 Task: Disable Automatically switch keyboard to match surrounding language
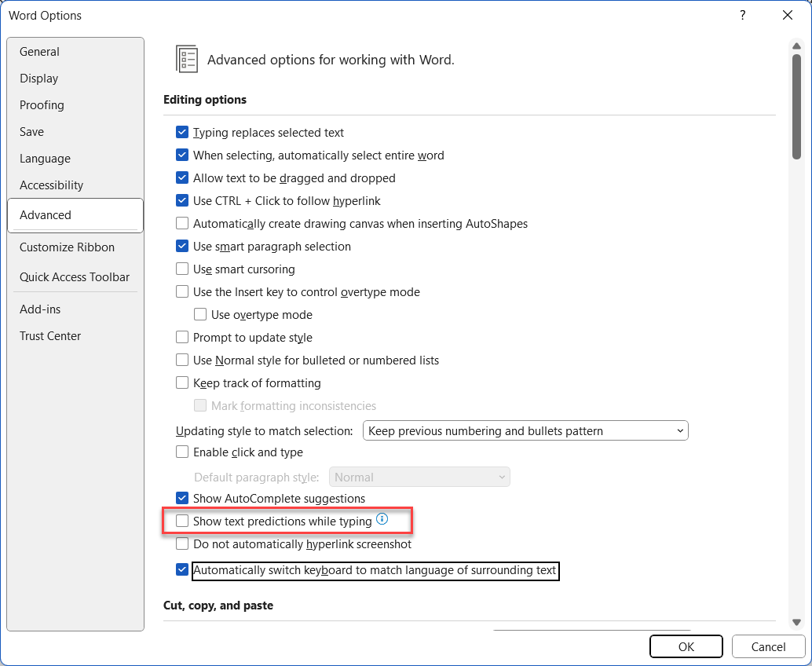[181, 570]
